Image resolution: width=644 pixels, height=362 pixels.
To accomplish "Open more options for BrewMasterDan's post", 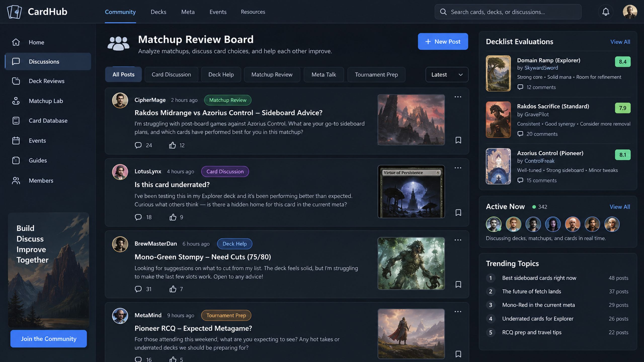I will (x=458, y=240).
